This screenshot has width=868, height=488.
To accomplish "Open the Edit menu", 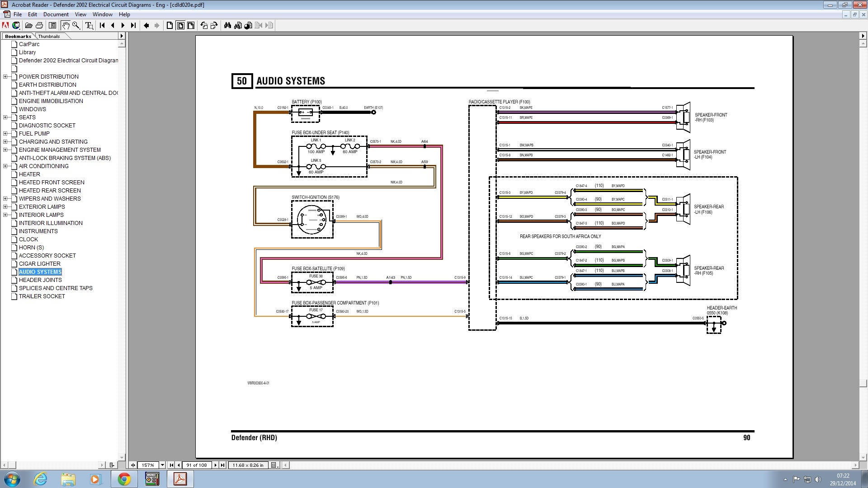I will 33,14.
